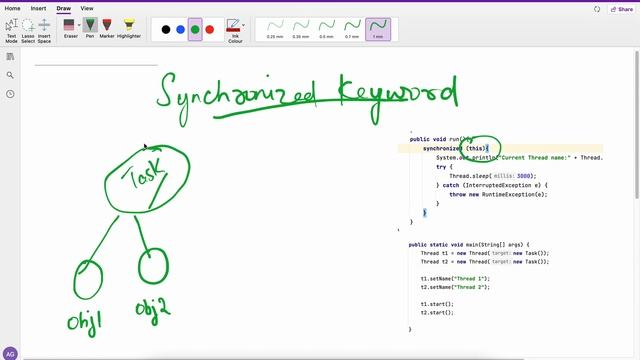640x360 pixels.
Task: Click the page title line
Action: tap(96, 64)
